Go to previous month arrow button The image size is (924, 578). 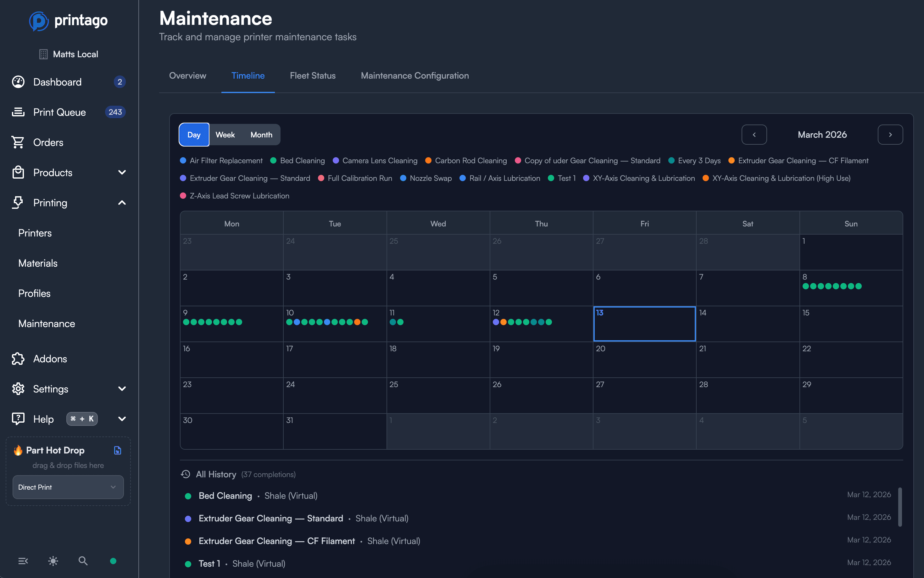[x=754, y=135]
